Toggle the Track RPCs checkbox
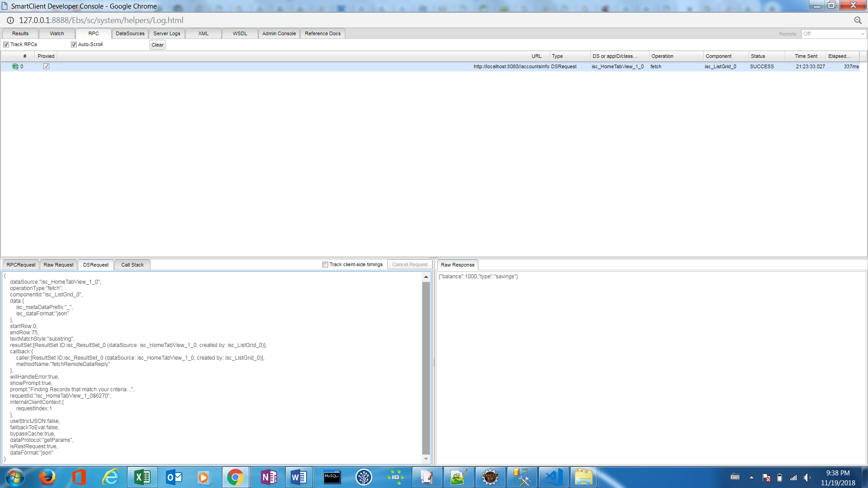 point(6,44)
